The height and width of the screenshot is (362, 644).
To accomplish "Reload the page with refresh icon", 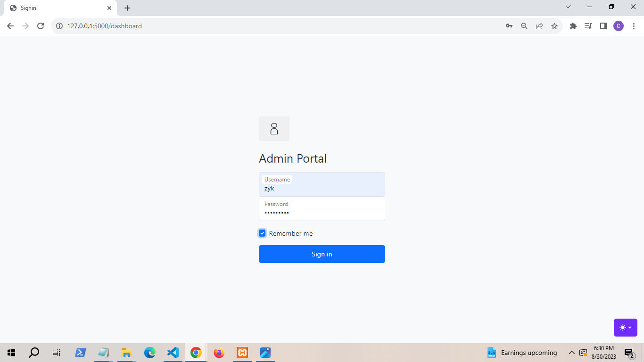I will coord(41,26).
